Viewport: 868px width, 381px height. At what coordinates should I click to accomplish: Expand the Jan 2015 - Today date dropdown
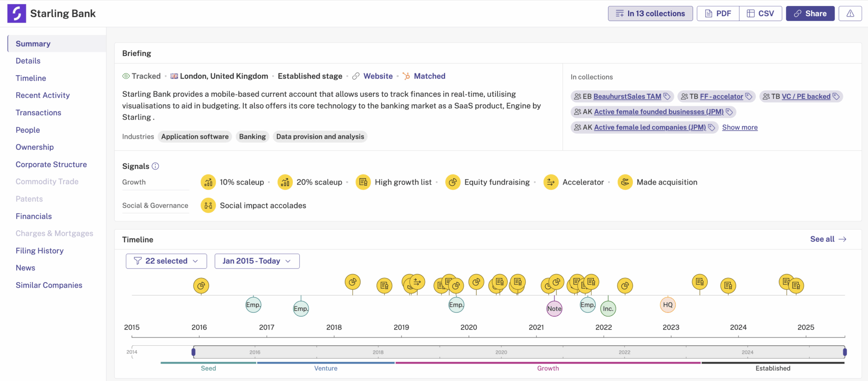coord(257,261)
